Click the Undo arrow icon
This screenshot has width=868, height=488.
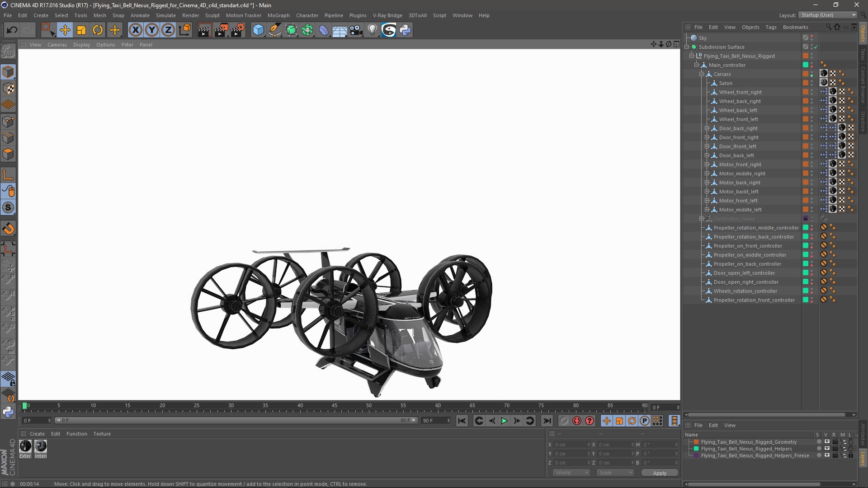(12, 30)
